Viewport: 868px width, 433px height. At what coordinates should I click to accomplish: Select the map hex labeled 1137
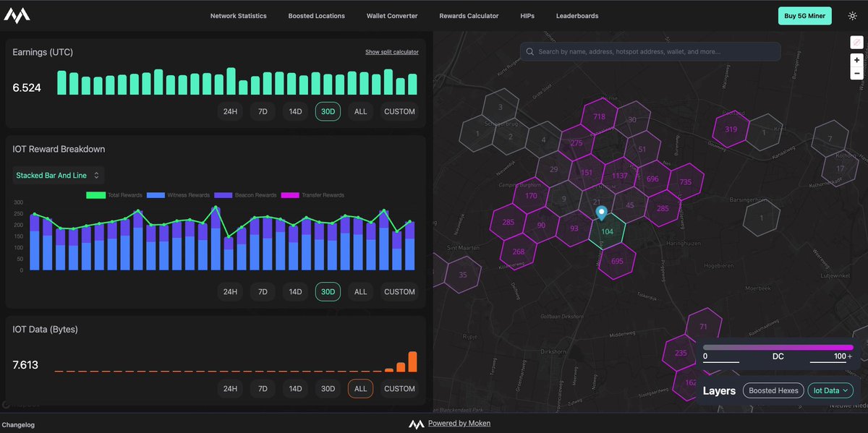point(620,176)
